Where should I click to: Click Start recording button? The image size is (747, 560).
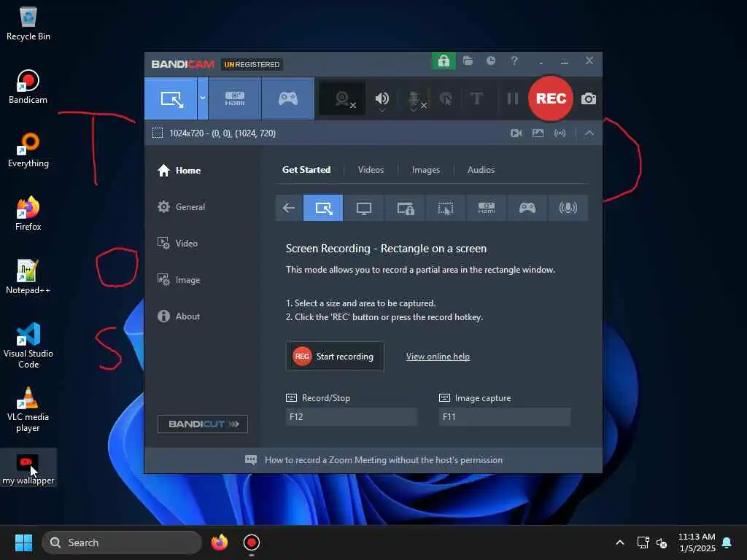pos(335,356)
